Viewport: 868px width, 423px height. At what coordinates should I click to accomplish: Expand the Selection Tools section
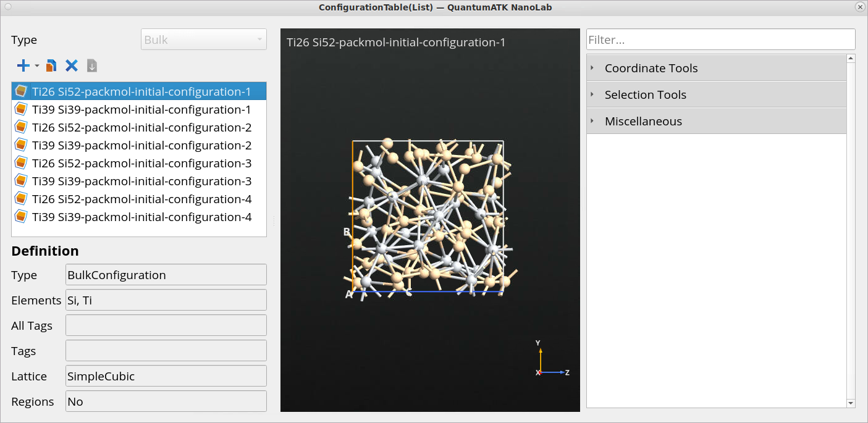coord(716,94)
